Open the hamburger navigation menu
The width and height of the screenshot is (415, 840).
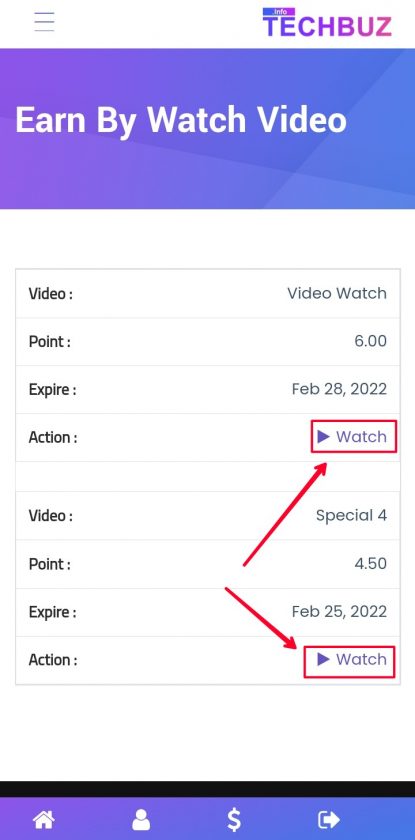tap(44, 21)
